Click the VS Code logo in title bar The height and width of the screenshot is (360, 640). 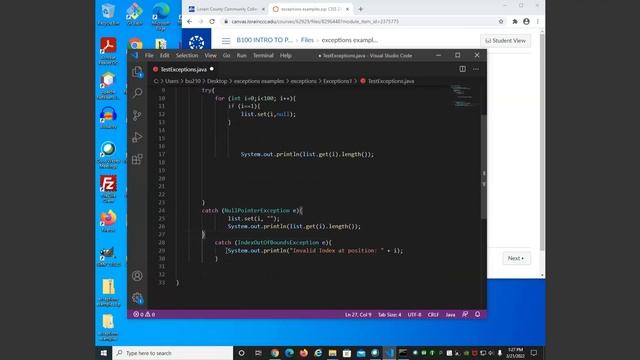tap(135, 55)
